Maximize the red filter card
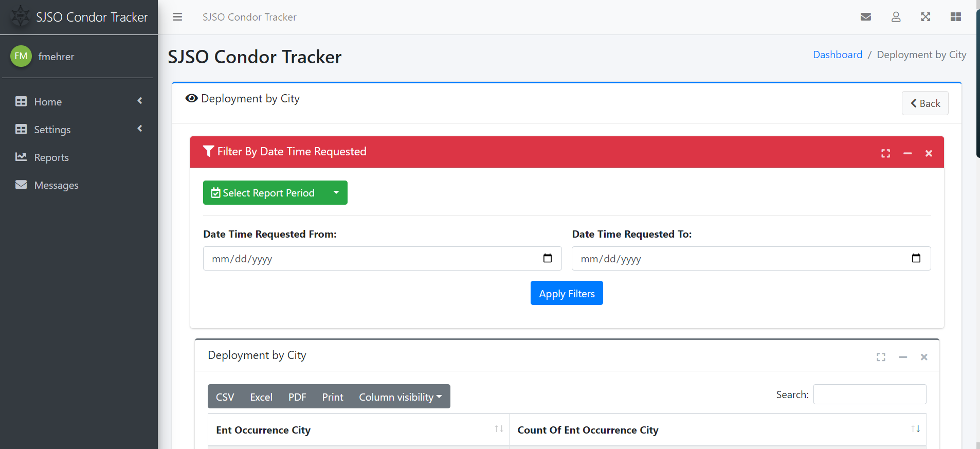Image resolution: width=980 pixels, height=449 pixels. point(885,153)
